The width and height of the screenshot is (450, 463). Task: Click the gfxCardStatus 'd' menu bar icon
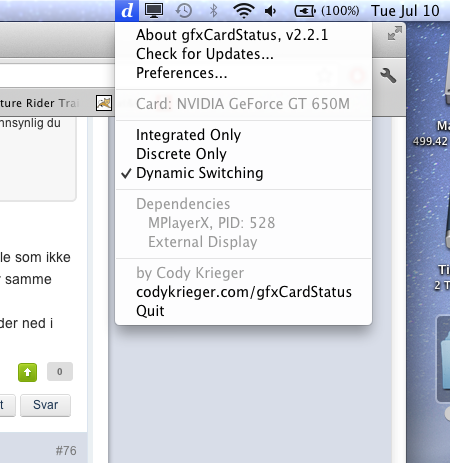click(127, 11)
